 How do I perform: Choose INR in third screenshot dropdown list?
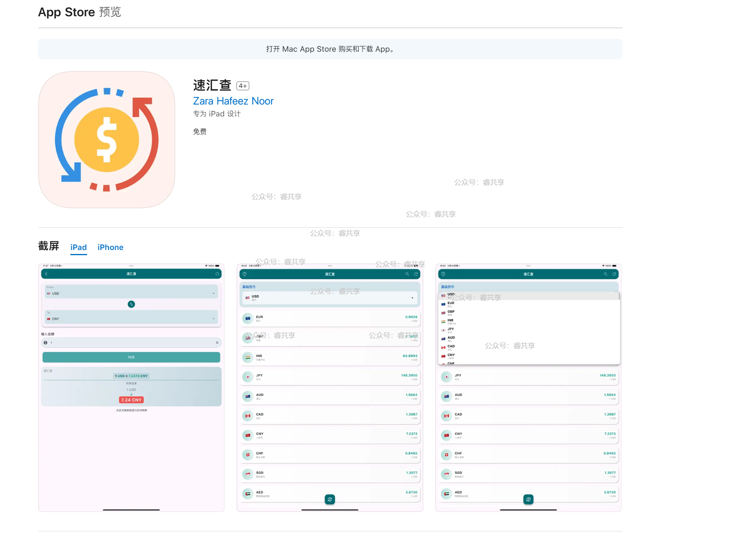click(x=529, y=322)
